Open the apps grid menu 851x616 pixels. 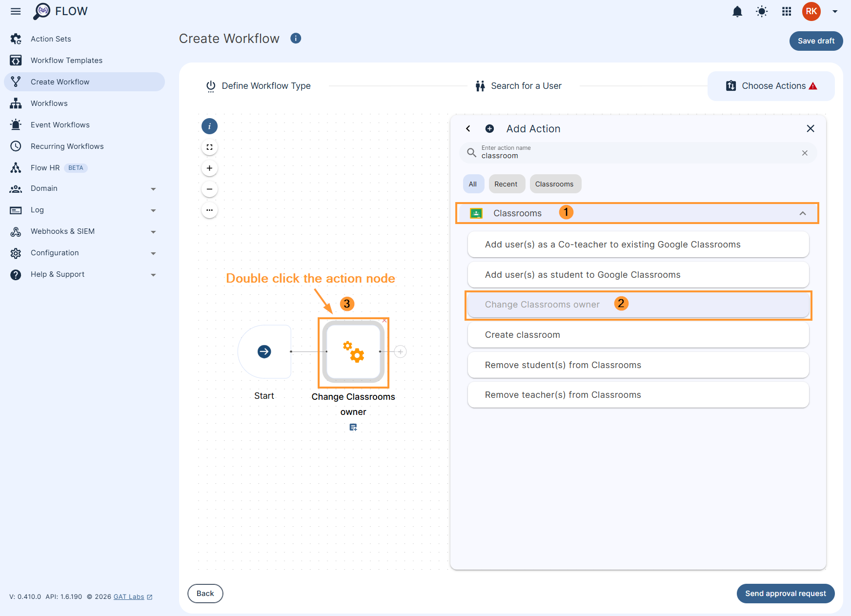point(787,12)
